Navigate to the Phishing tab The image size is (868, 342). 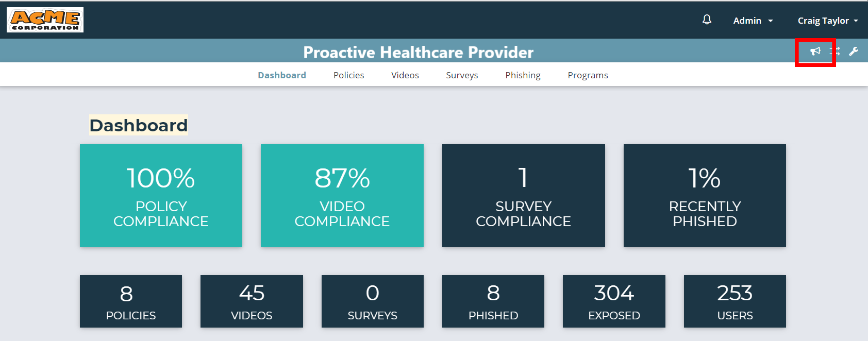(523, 75)
